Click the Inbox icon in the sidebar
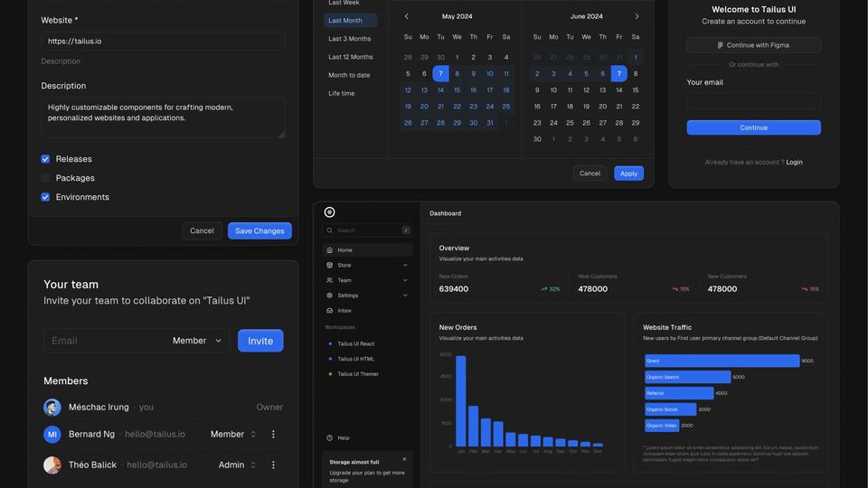The height and width of the screenshot is (488, 868). click(x=329, y=310)
